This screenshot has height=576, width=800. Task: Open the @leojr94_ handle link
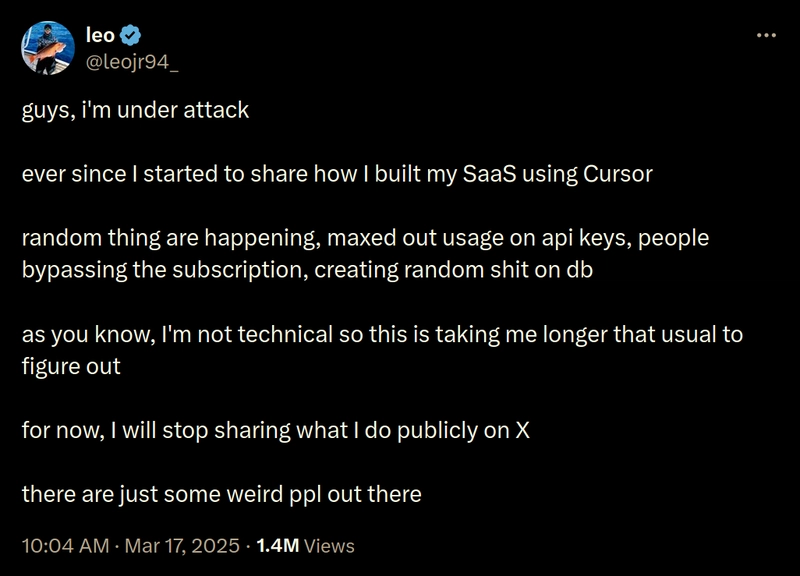pos(132,62)
